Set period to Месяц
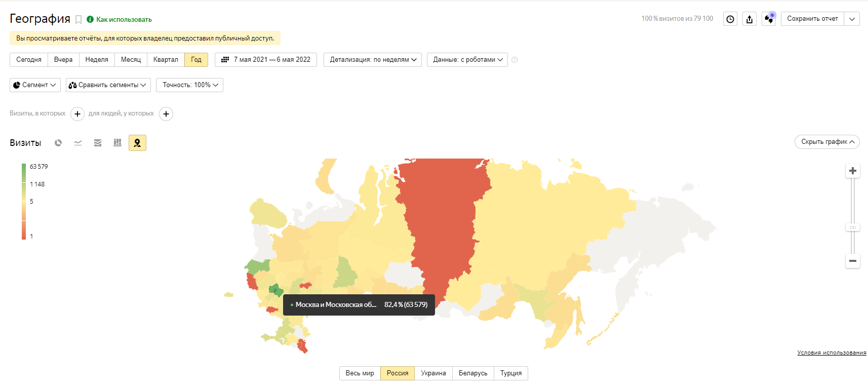868x387 pixels. pyautogui.click(x=131, y=60)
